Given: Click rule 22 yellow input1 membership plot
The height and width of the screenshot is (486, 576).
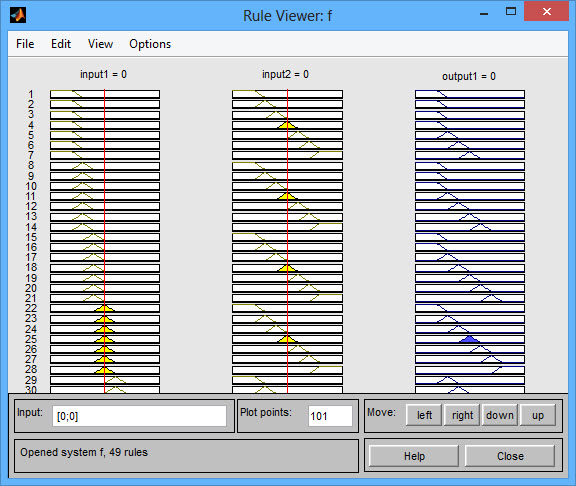Looking at the screenshot, I should tap(105, 308).
